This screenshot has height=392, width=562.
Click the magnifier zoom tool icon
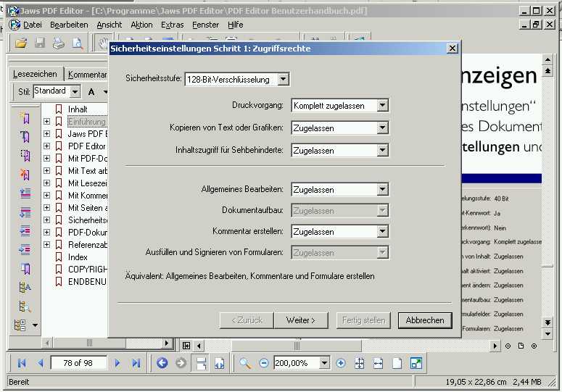coord(245,363)
